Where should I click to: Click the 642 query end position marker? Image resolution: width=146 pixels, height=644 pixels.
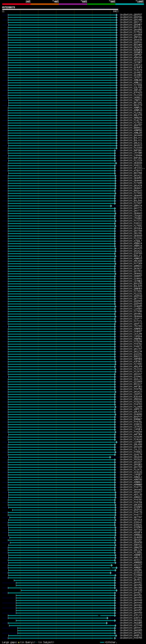pos(115,11)
